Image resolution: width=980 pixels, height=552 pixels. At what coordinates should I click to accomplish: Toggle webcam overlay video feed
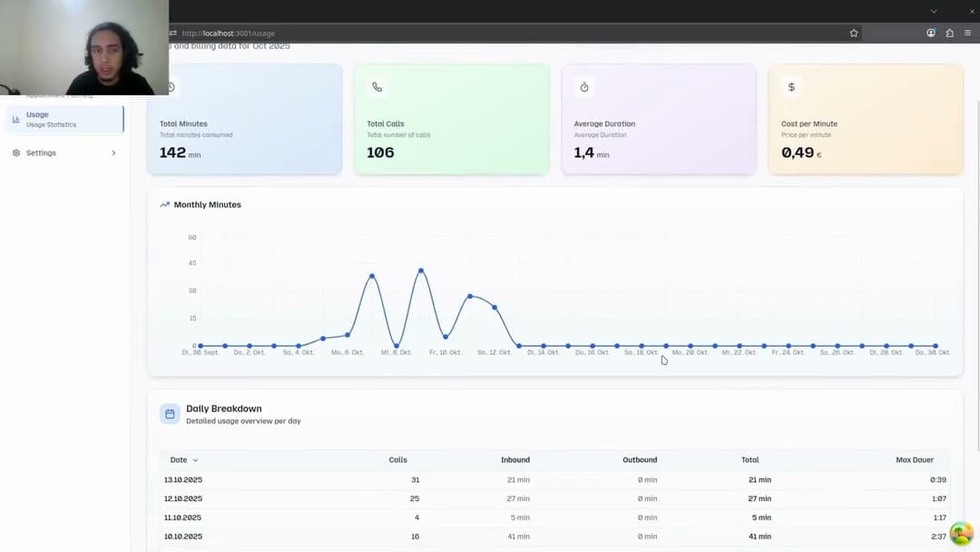click(x=83, y=48)
